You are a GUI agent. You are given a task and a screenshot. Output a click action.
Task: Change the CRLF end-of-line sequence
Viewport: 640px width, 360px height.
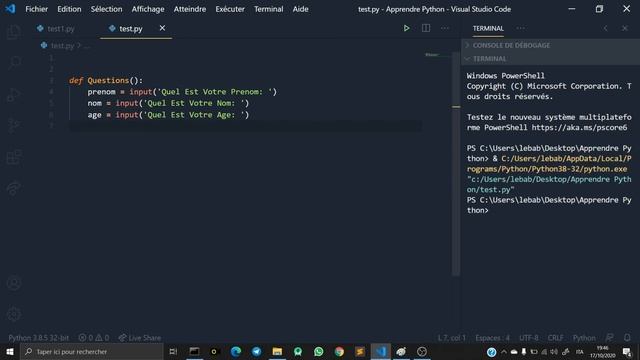pos(555,338)
